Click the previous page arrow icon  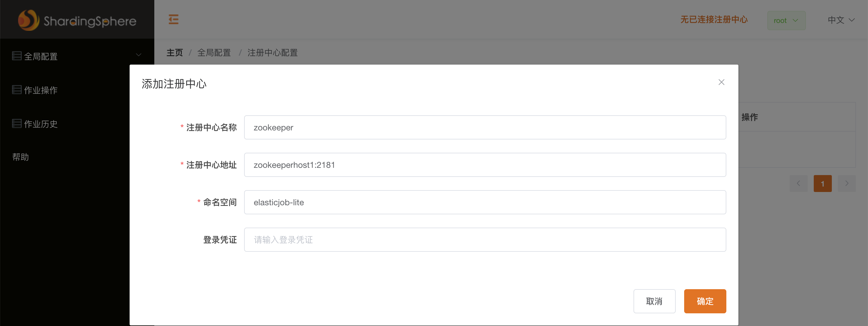click(798, 183)
